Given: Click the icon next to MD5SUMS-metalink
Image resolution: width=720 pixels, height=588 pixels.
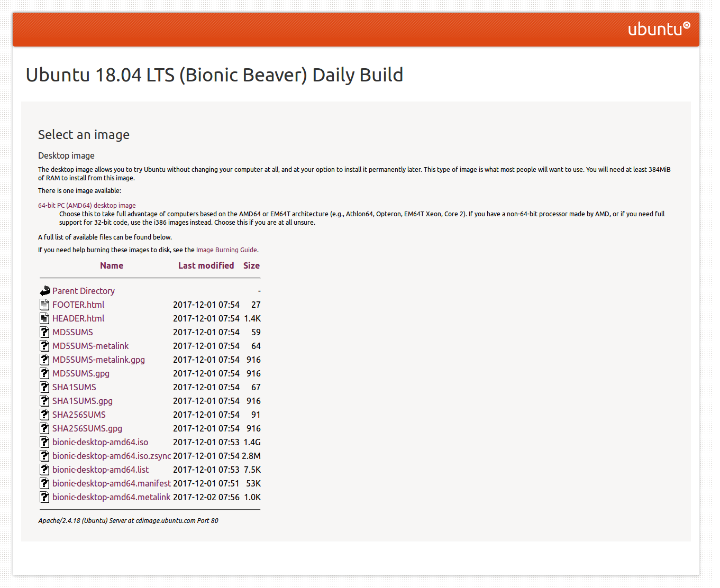Looking at the screenshot, I should pyautogui.click(x=45, y=346).
